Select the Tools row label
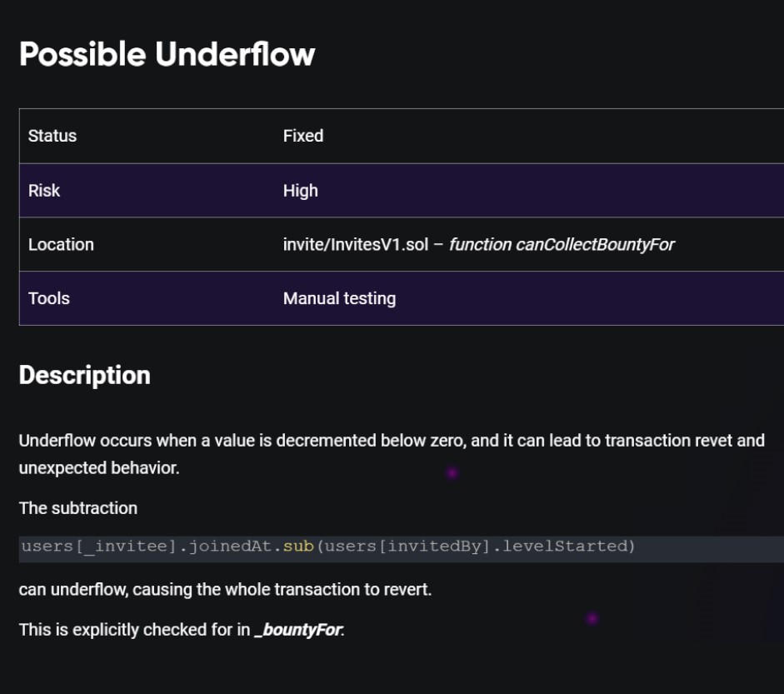Screen dimensions: 784x694 click(49, 298)
